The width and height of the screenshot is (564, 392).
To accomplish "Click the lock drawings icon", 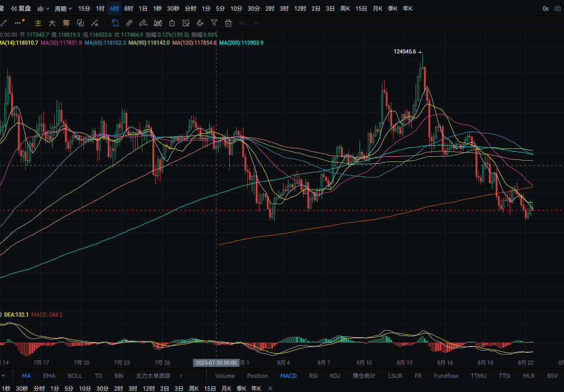I will click(x=172, y=23).
